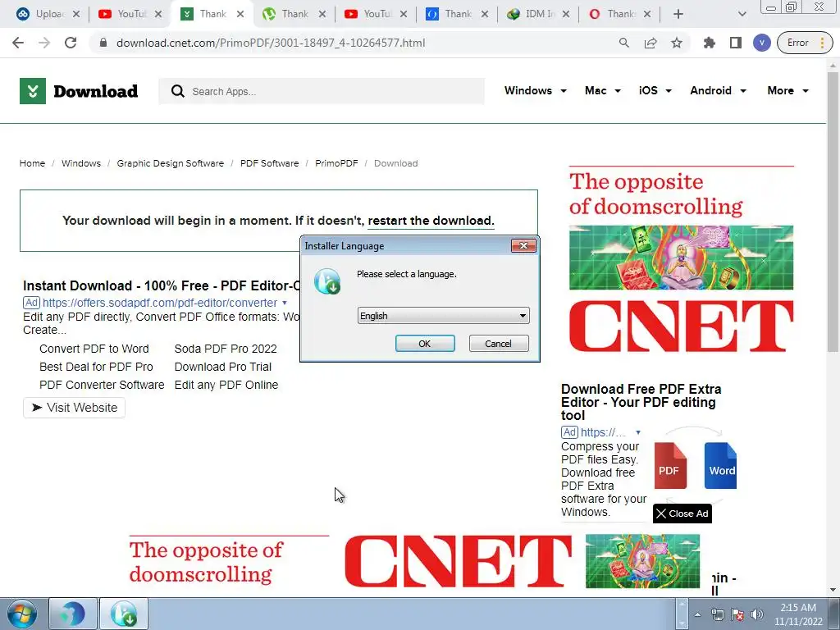Close the Installer Language dialog
The height and width of the screenshot is (630, 840).
click(x=523, y=245)
